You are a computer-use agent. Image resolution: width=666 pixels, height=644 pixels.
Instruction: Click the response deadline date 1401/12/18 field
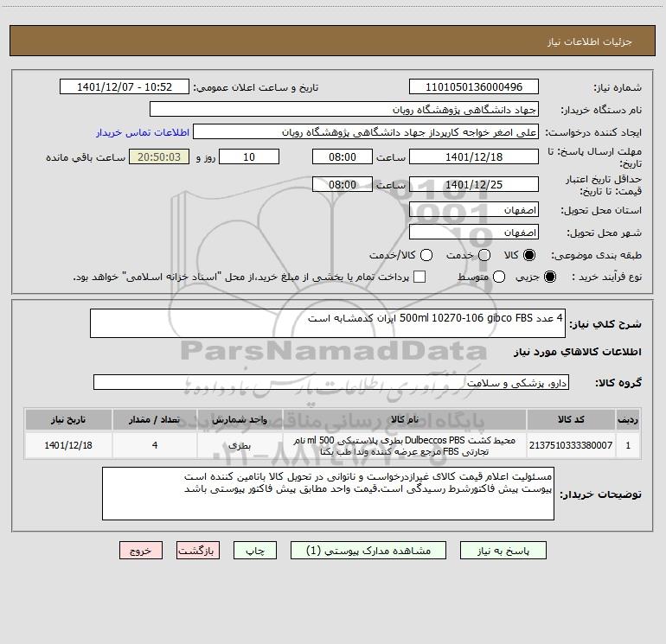click(474, 156)
